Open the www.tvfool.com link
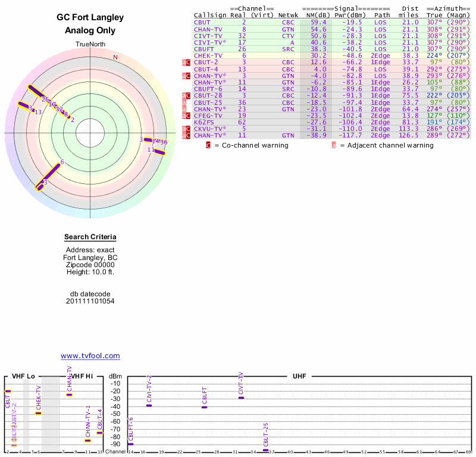Viewport: 476px width, 457px height. [x=90, y=356]
